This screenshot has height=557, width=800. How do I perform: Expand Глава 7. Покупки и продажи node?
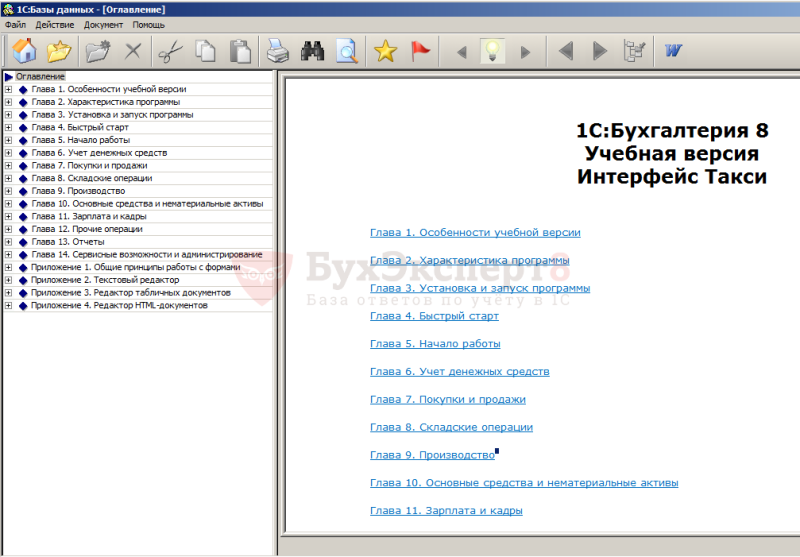click(8, 166)
